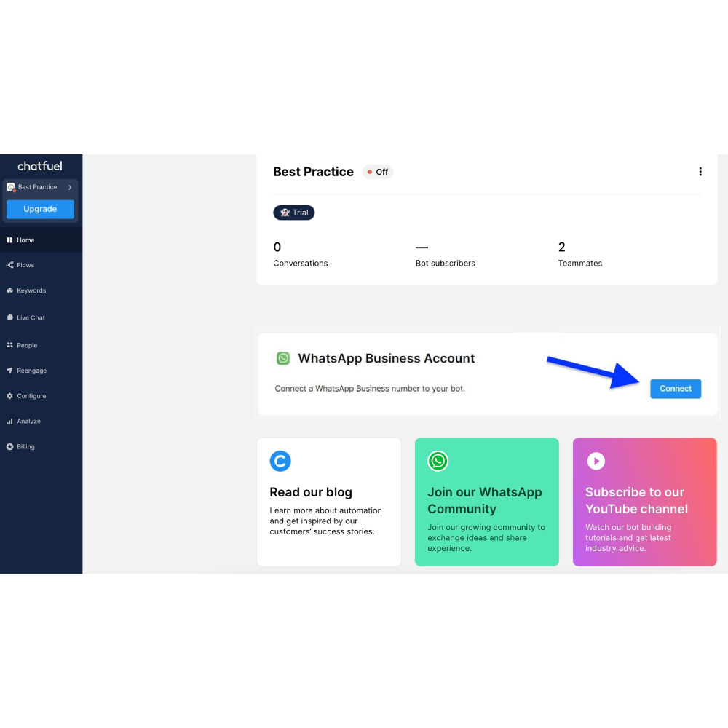Click the ghost icon in Trial badge
Image resolution: width=728 pixels, height=728 pixels.
tap(285, 213)
